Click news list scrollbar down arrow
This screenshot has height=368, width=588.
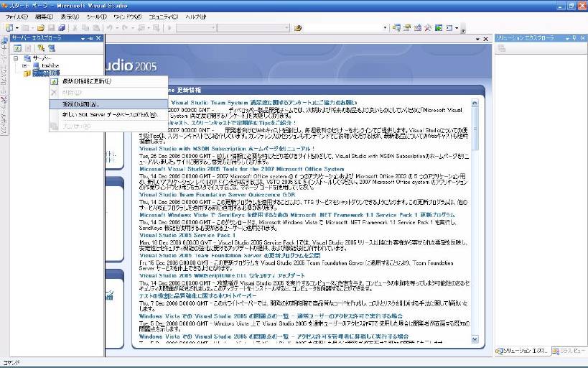click(x=475, y=339)
